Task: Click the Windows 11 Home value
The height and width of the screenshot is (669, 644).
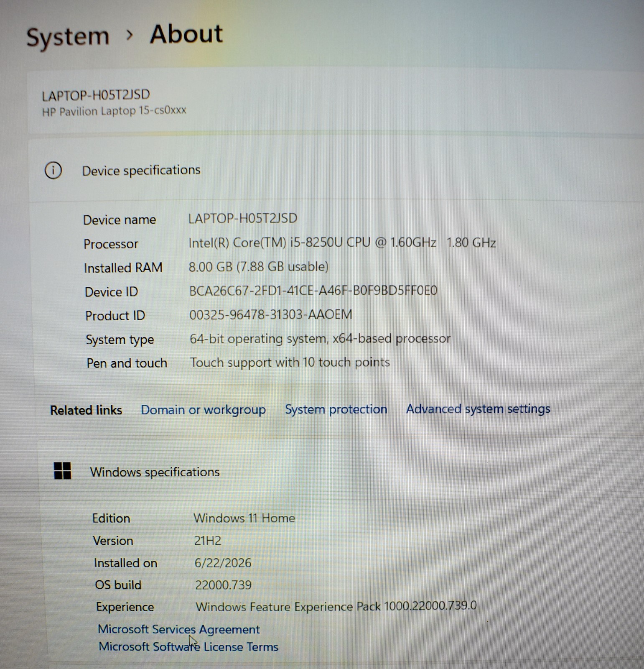Action: coord(244,518)
